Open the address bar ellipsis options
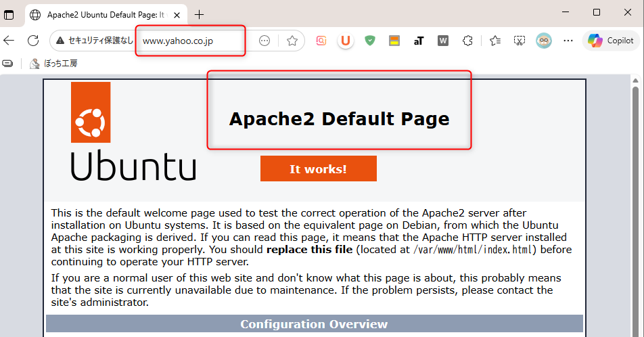This screenshot has width=644, height=337. (264, 41)
